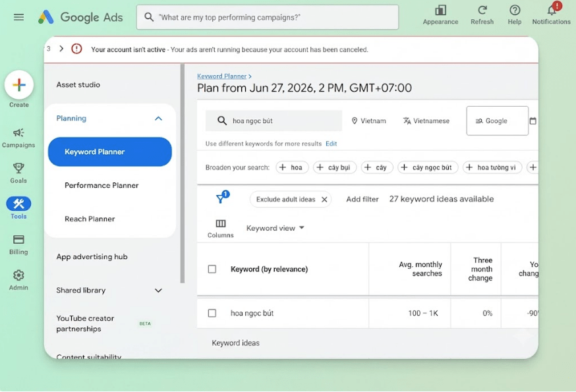Add 'hoa tường vi' suggestion chip
The height and width of the screenshot is (392, 576).
click(492, 167)
